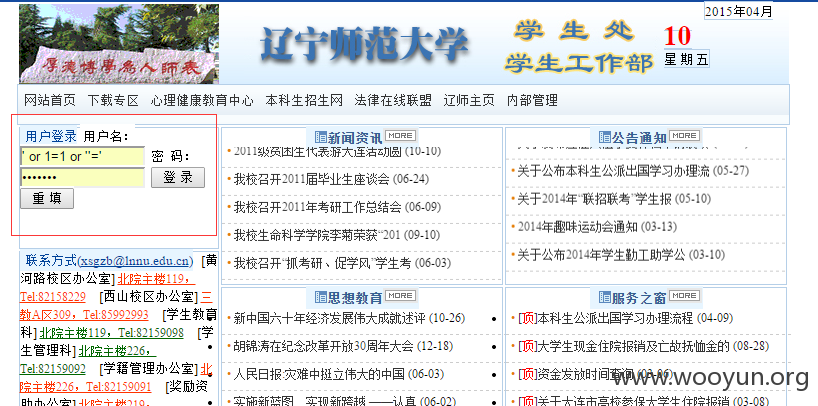
Task: Go to 辽师主页 from nav bar
Action: click(469, 100)
